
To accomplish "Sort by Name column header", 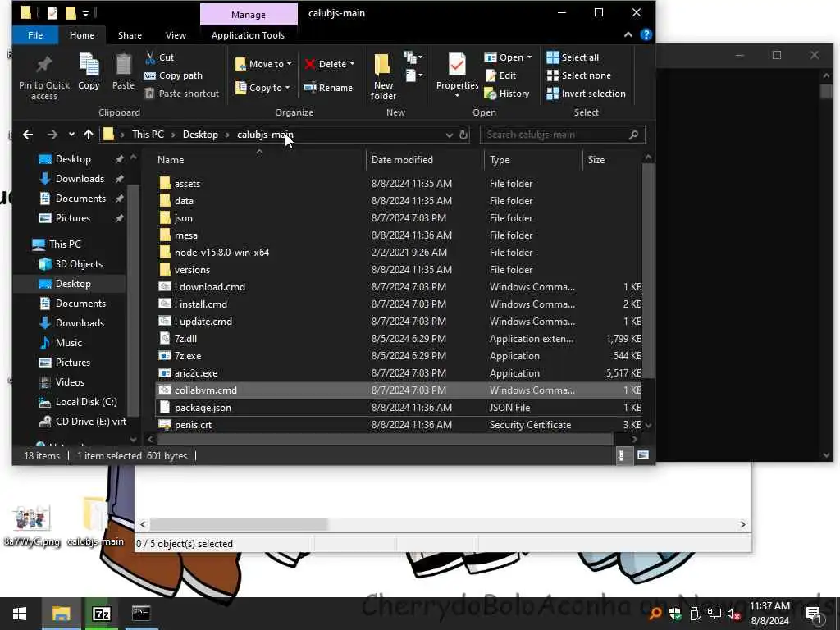I will [259, 160].
